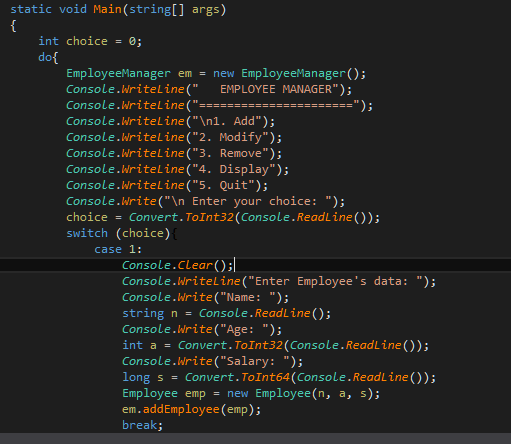Place cursor on the "do{" line
The image size is (511, 444).
[48, 57]
